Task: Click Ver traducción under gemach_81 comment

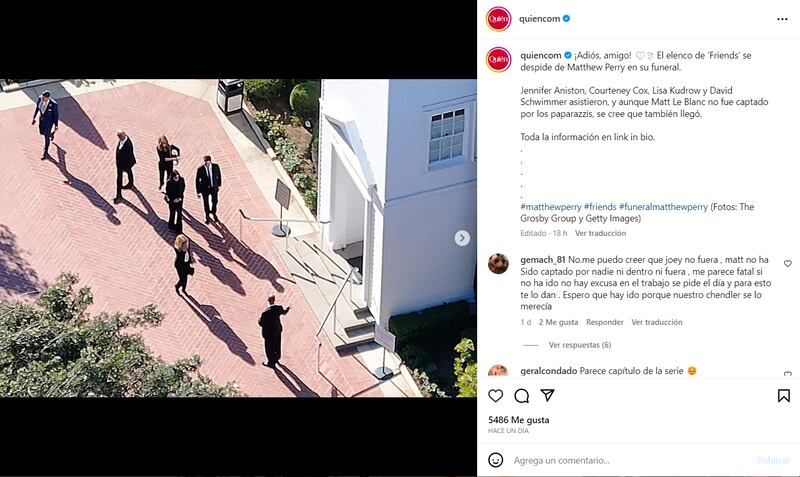Action: pyautogui.click(x=657, y=322)
